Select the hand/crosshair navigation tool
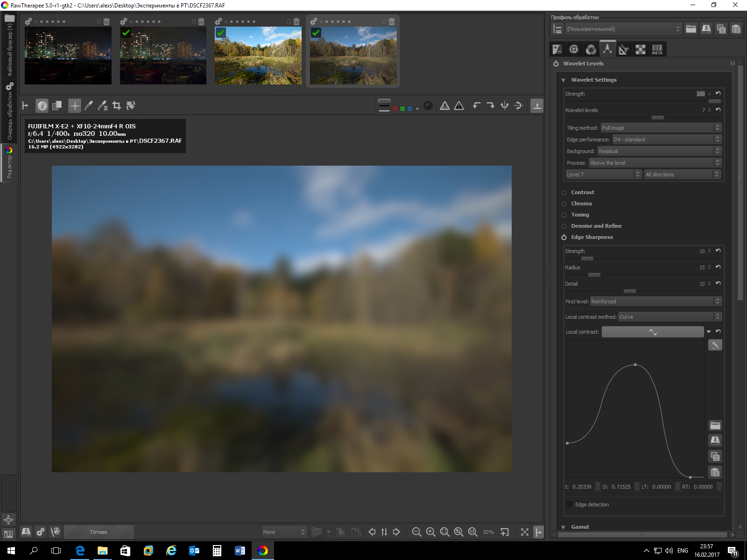Image resolution: width=747 pixels, height=560 pixels. coord(75,106)
